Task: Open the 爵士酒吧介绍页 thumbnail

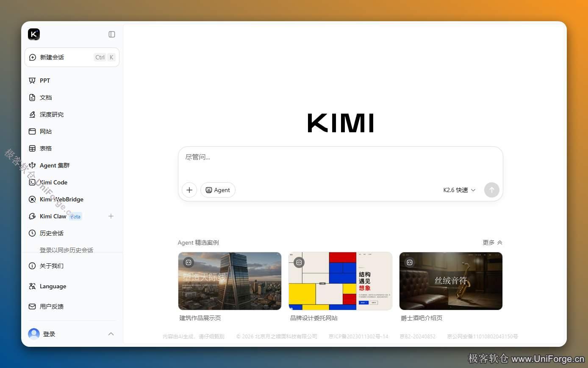Action: tap(451, 281)
